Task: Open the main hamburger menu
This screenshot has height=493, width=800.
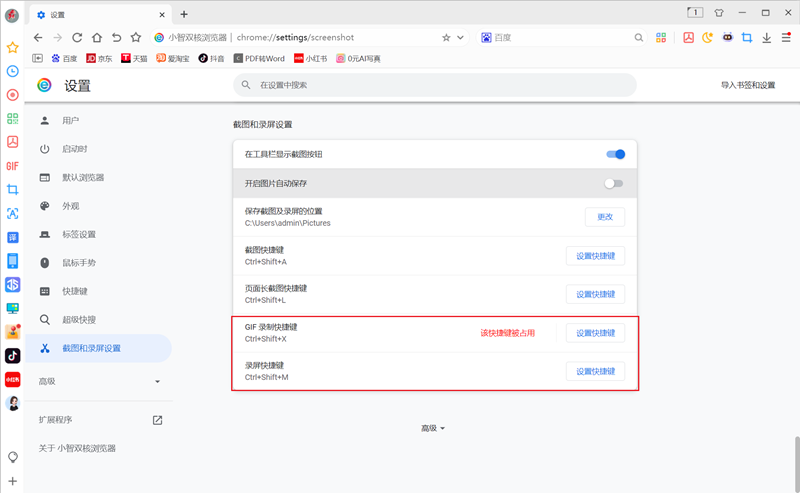Action: click(x=786, y=37)
